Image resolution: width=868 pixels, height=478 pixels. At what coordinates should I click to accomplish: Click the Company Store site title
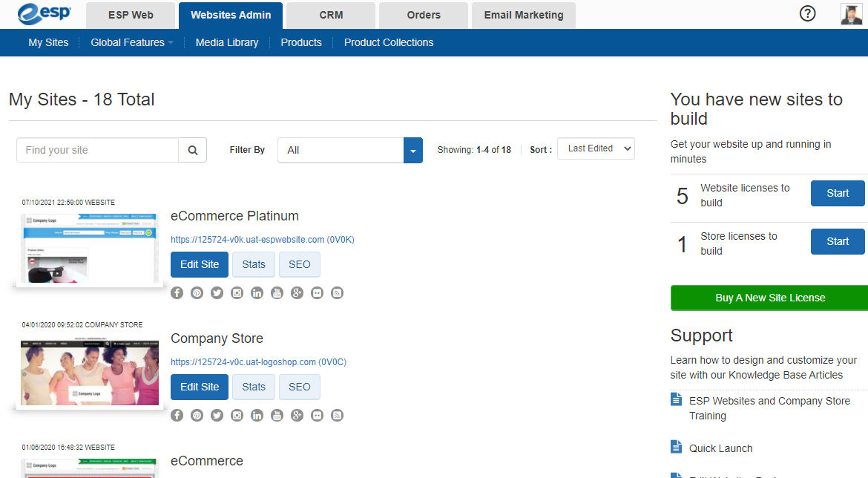(217, 338)
